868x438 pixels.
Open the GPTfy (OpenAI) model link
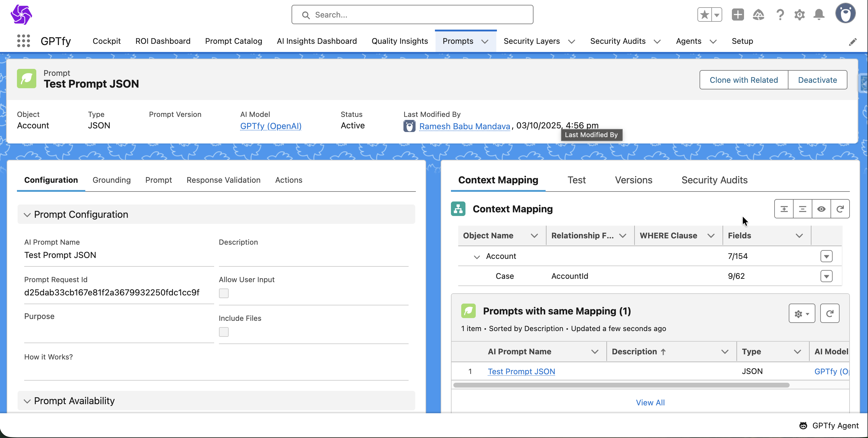click(271, 126)
